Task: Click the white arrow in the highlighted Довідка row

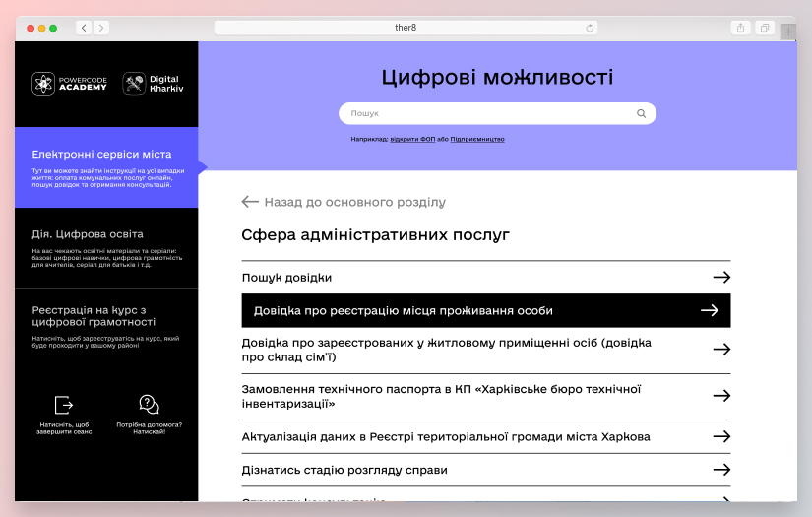Action: click(710, 310)
